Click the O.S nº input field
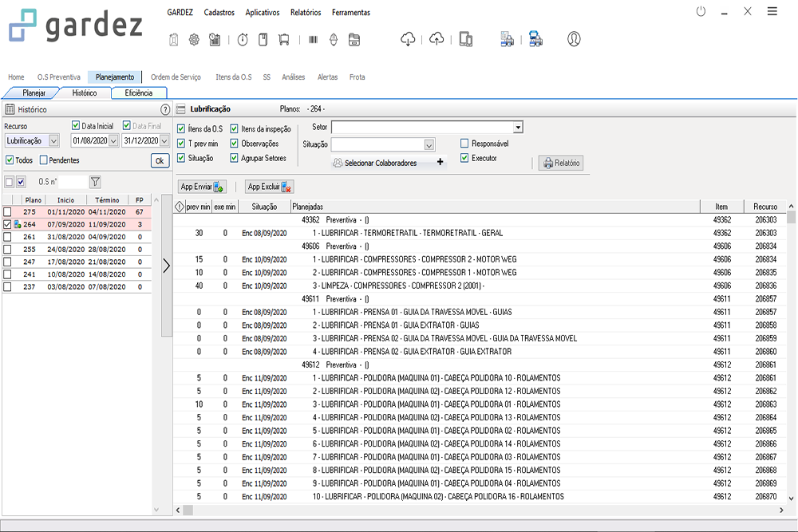Viewport: 798px width, 532px height. (x=73, y=182)
